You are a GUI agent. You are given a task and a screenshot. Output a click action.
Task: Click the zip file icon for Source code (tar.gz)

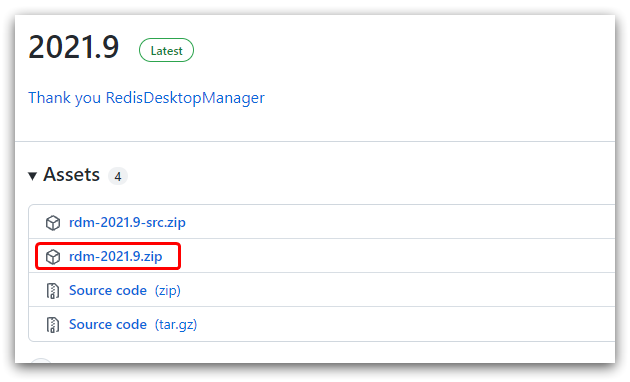pos(53,325)
